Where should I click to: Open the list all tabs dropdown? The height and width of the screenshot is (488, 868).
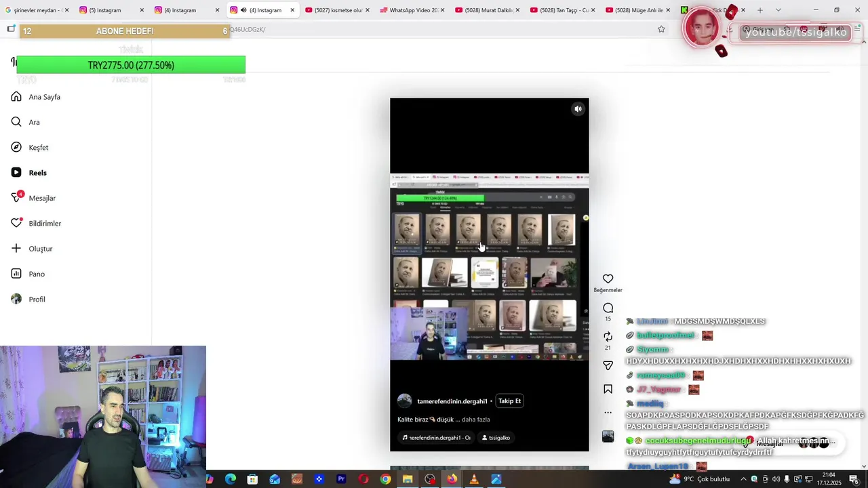(x=778, y=10)
